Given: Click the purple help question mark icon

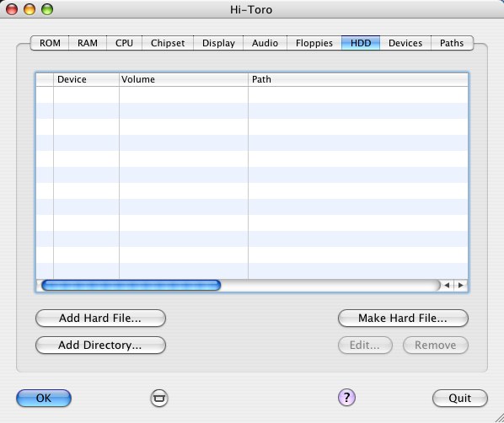Looking at the screenshot, I should 346,398.
